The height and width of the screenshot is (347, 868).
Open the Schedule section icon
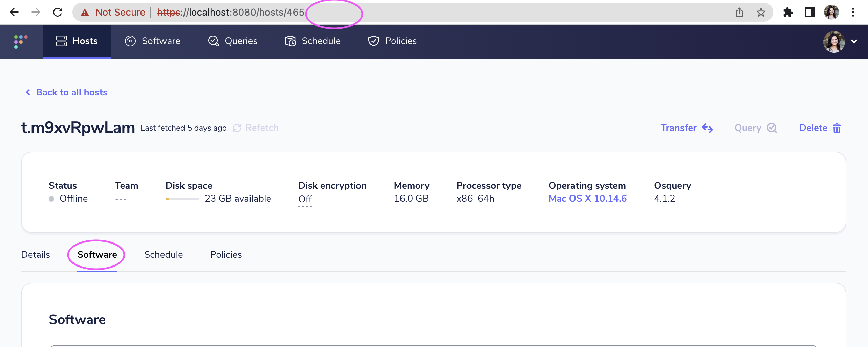[x=290, y=41]
